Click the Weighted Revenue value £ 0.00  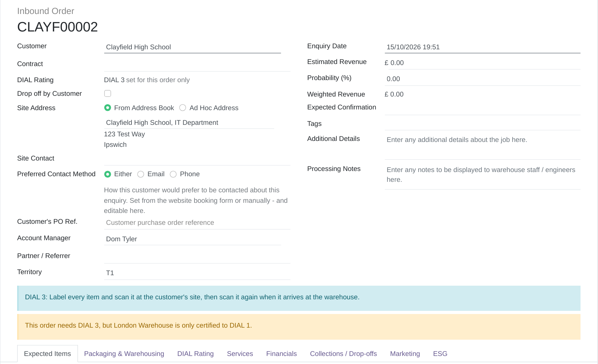394,94
